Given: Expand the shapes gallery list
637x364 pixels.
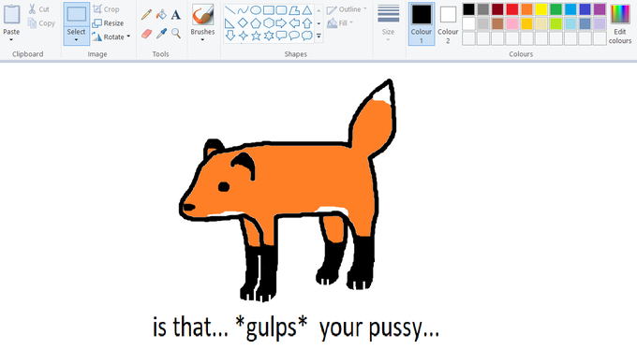Looking at the screenshot, I should pos(318,36).
